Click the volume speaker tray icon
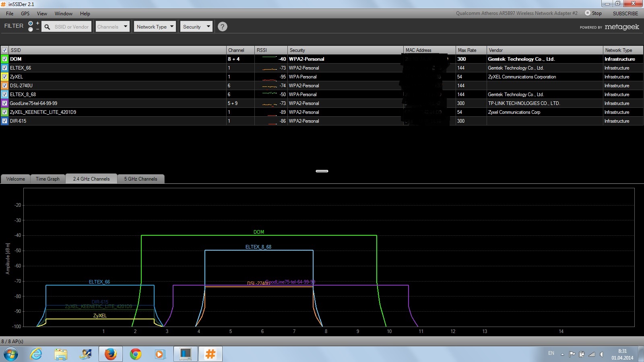Viewport: 644px width, 362px height. pos(601,354)
